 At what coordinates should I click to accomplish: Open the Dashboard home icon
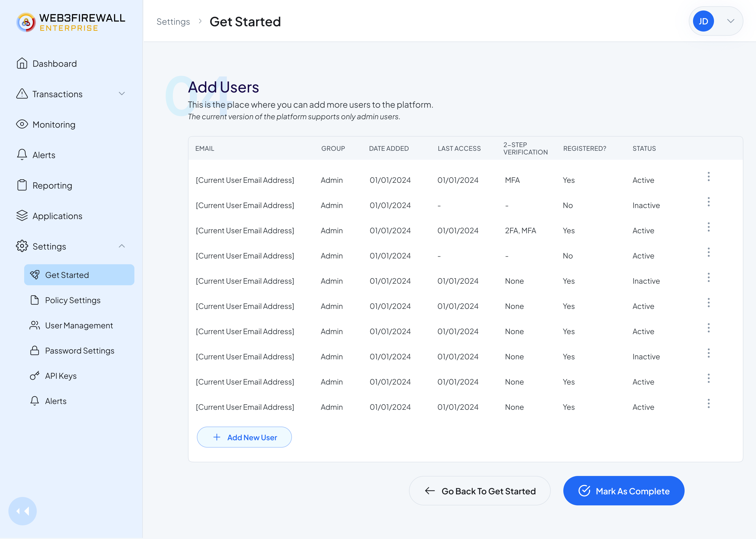[x=22, y=63]
